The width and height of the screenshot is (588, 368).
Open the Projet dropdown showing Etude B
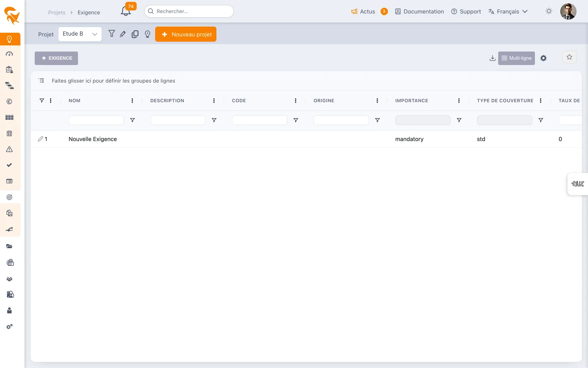(x=80, y=34)
